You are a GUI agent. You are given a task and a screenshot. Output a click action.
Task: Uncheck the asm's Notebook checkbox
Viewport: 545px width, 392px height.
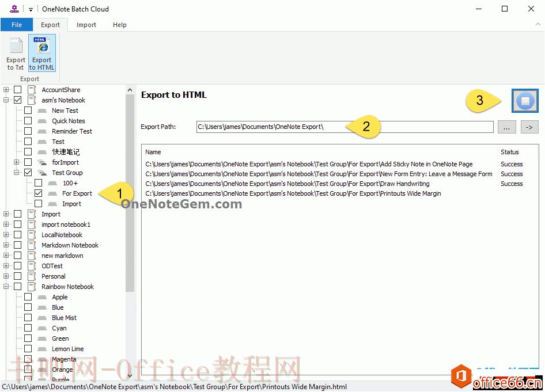[17, 100]
